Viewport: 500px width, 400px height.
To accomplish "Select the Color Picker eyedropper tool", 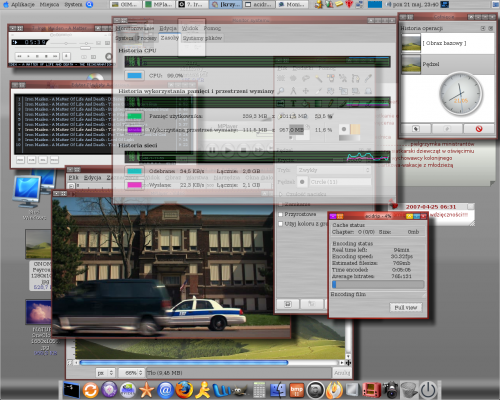I will (368, 78).
